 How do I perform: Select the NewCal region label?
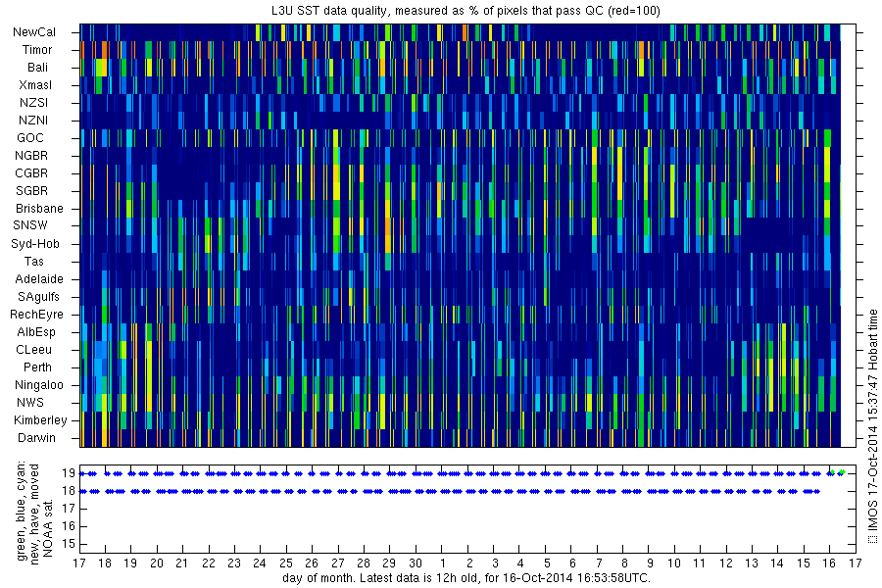(x=34, y=32)
